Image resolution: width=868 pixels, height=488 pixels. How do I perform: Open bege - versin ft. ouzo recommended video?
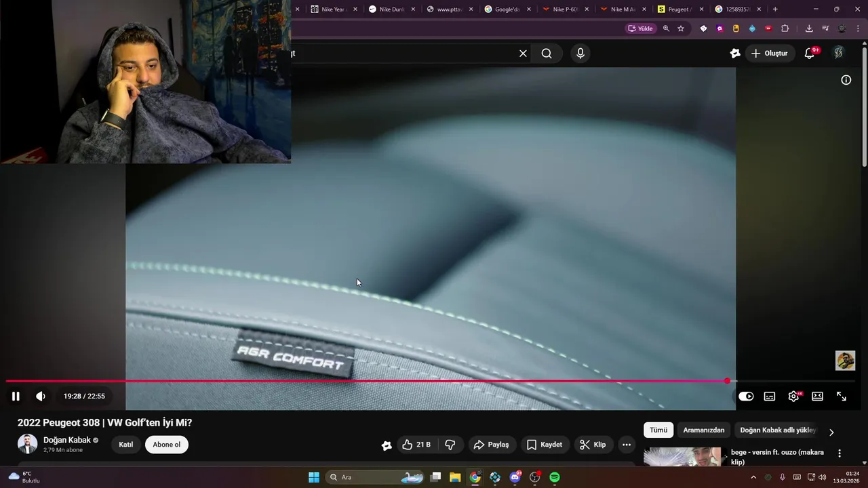(777, 457)
